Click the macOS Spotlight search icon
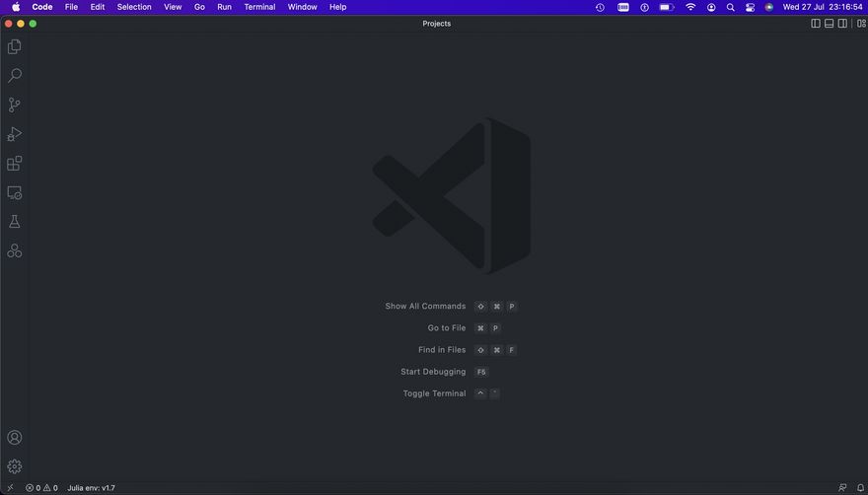 click(x=731, y=7)
